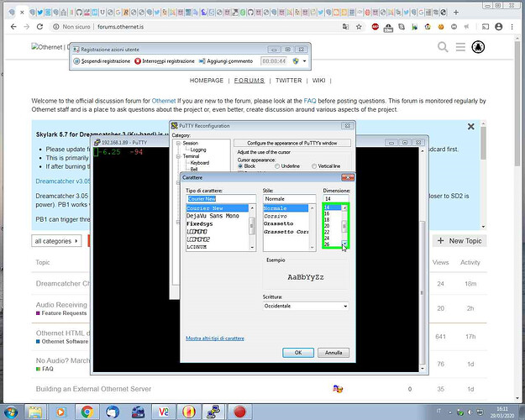Open Windows Explorer from the taskbar
This screenshot has height=420, width=525.
[34, 412]
